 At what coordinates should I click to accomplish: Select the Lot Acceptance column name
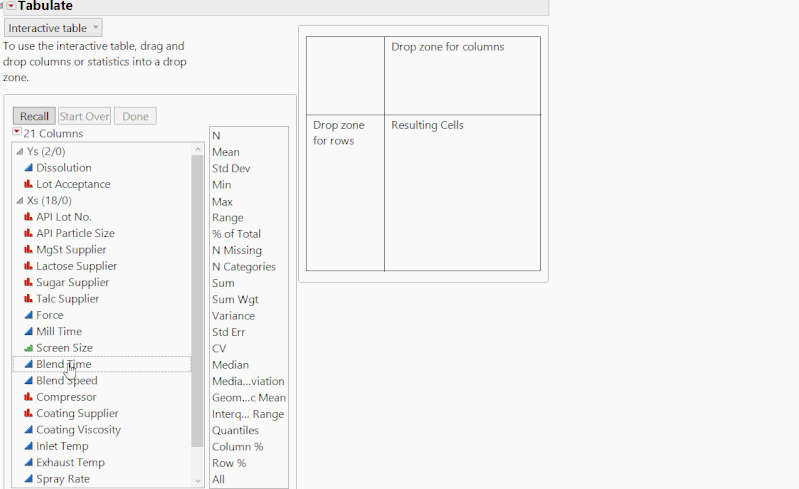pos(73,184)
